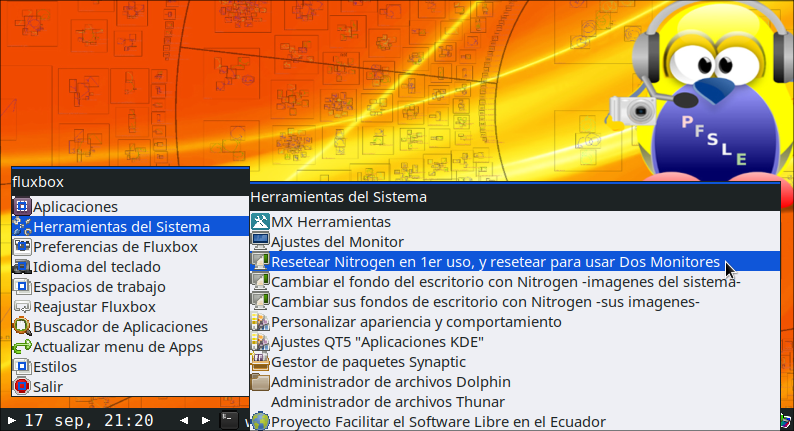Open Ajustes del Monitor
Image resolution: width=794 pixels, height=431 pixels.
(x=515, y=242)
